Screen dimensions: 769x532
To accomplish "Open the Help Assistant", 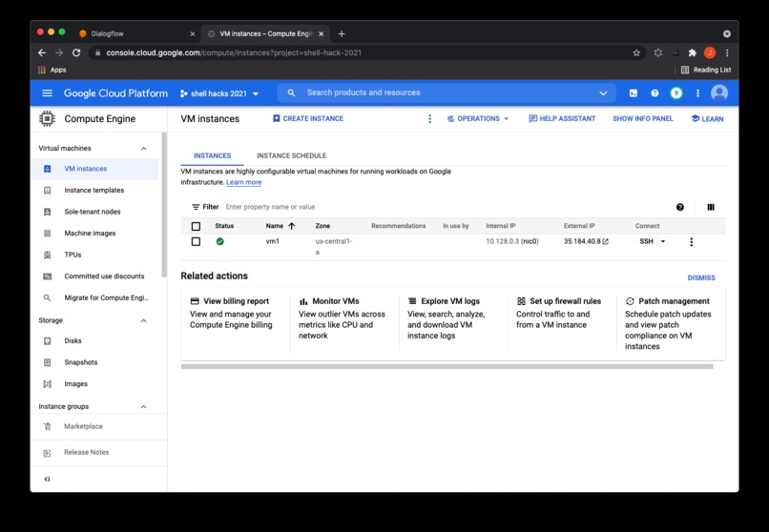I will (562, 118).
